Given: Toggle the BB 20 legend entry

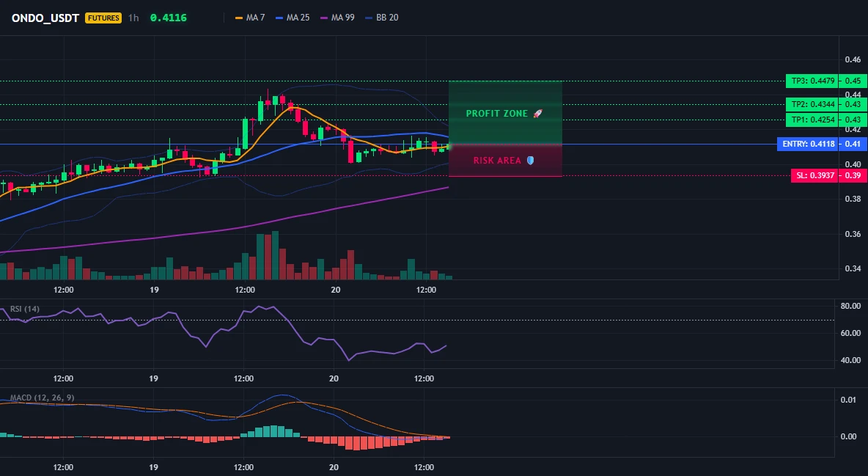Looking at the screenshot, I should pyautogui.click(x=382, y=18).
